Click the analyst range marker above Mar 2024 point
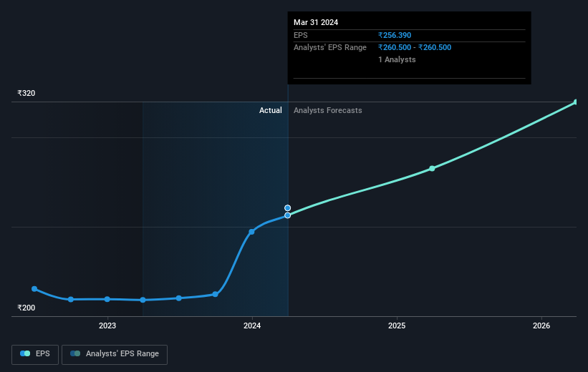 tap(288, 208)
